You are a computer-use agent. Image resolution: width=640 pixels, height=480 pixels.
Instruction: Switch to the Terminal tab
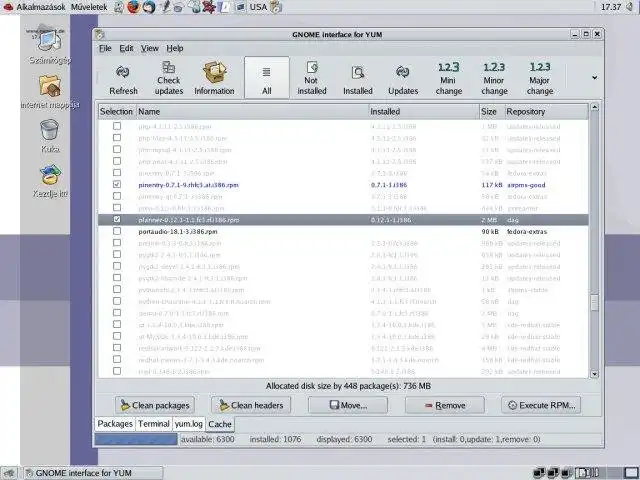pyautogui.click(x=153, y=424)
